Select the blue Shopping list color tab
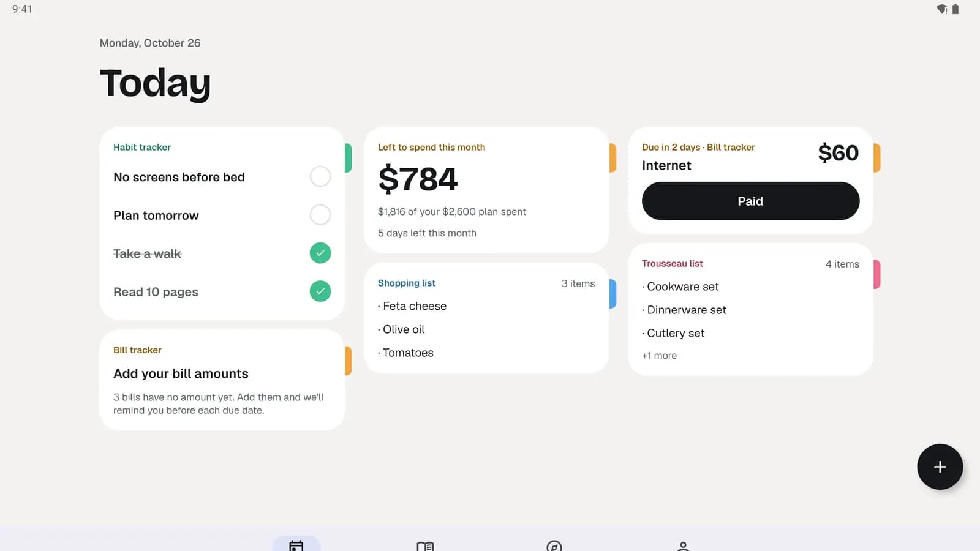This screenshot has width=980, height=551. tap(612, 294)
